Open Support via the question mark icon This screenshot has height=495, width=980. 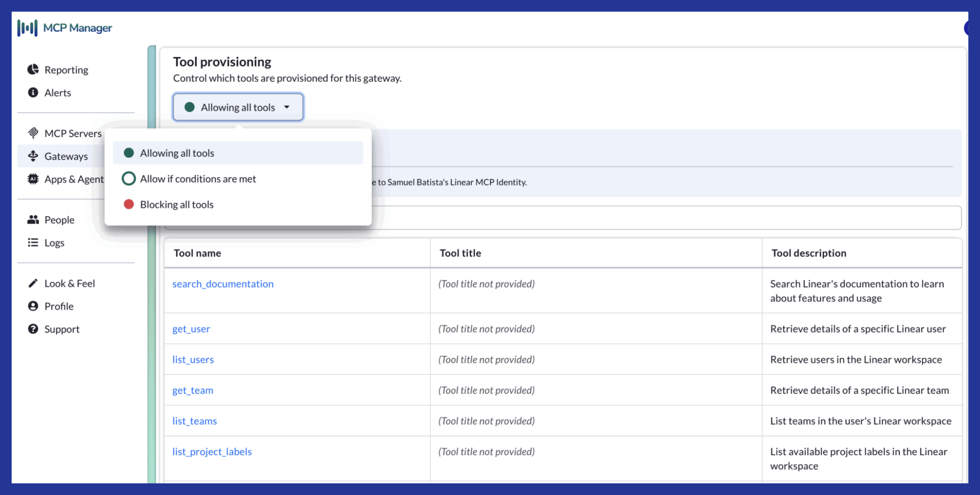[x=32, y=329]
